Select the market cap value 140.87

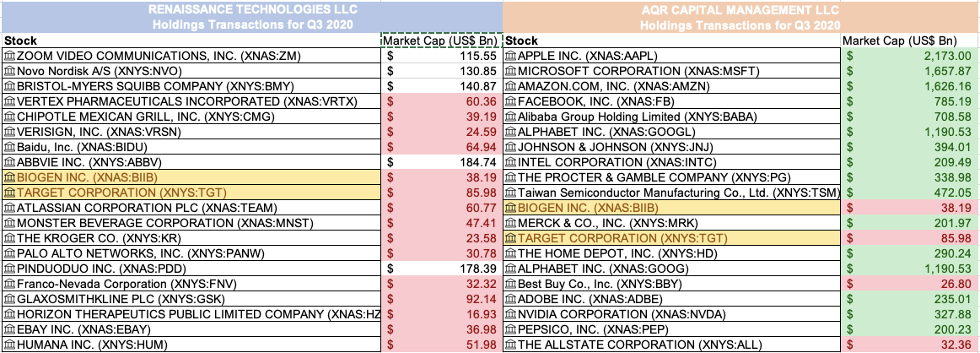(x=442, y=86)
